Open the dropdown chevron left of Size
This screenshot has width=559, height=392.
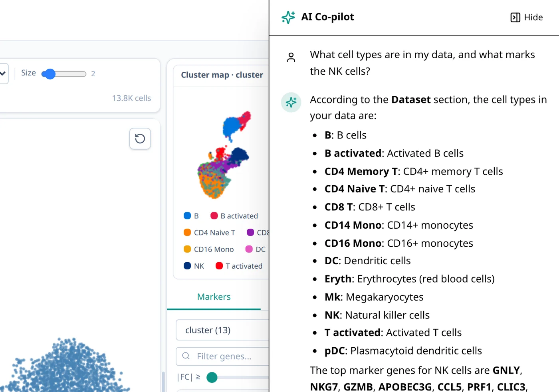[x=3, y=73]
